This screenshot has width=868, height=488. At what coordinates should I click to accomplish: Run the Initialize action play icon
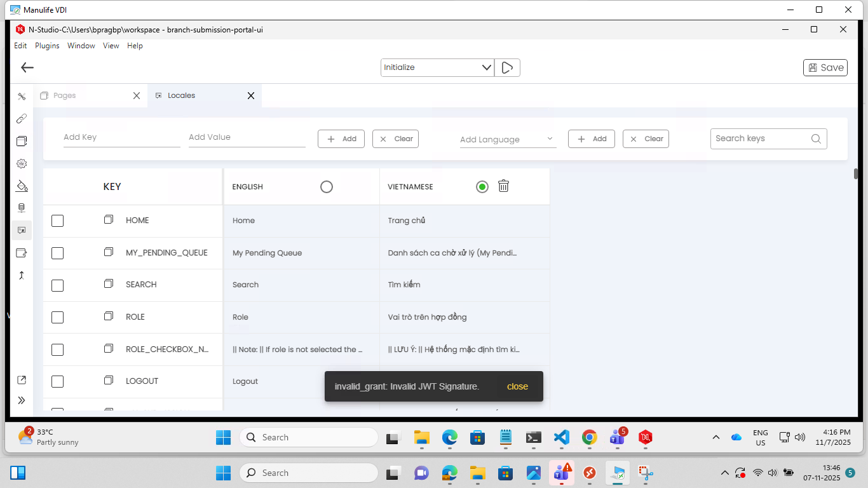(507, 67)
